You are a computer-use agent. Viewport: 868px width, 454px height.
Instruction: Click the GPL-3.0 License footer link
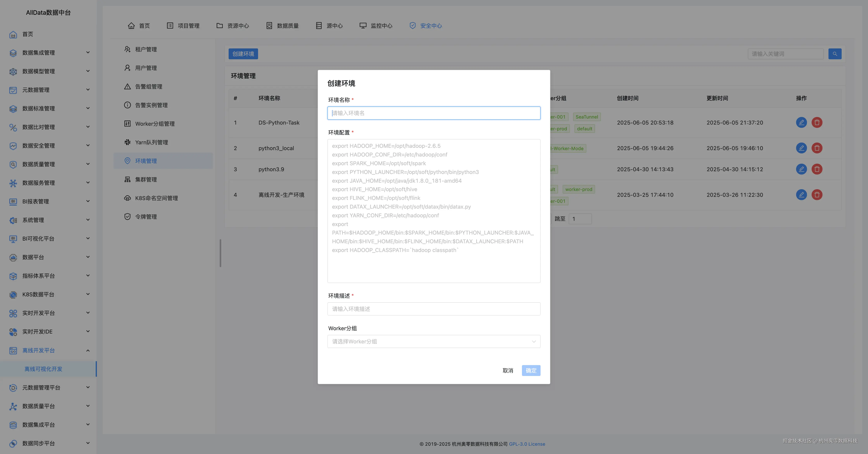527,444
